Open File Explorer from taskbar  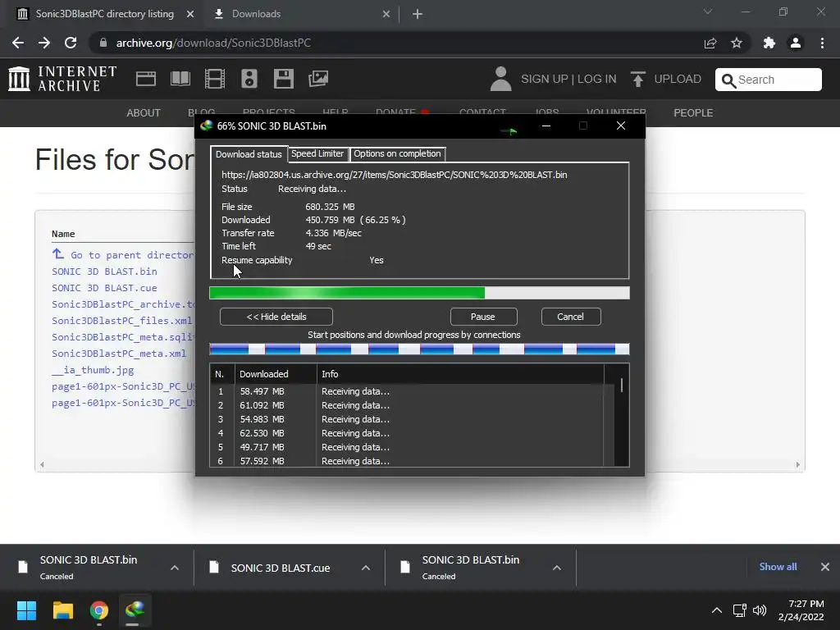[x=62, y=610]
